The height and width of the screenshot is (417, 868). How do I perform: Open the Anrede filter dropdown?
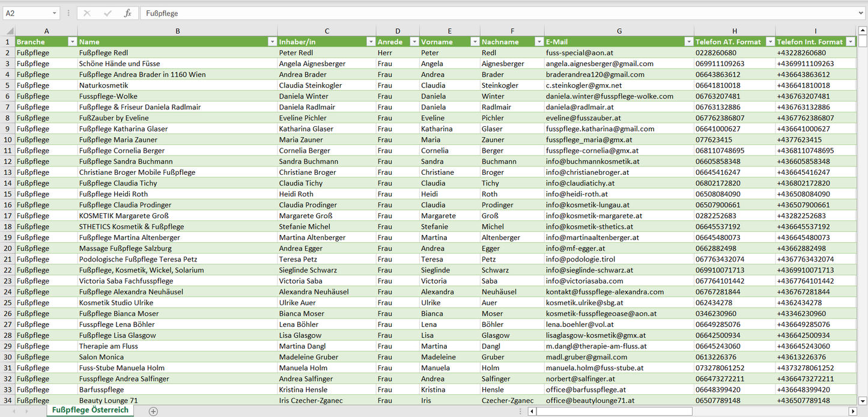(414, 42)
